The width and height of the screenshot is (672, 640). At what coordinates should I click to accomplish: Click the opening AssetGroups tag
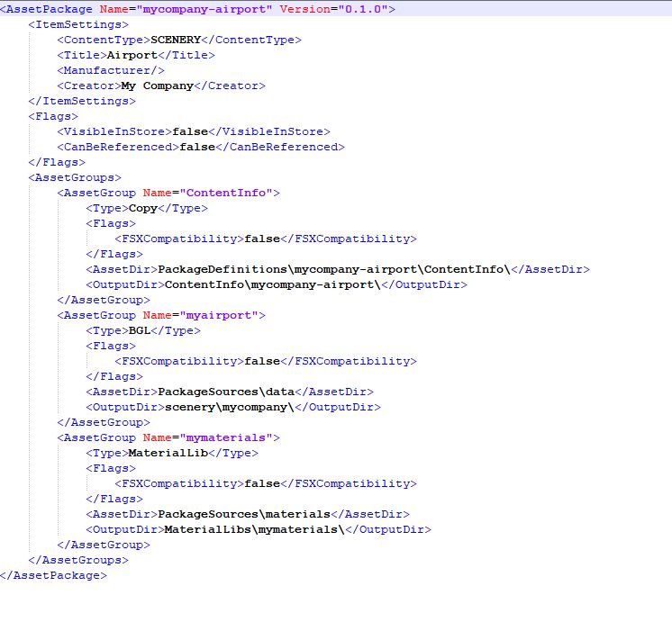75,177
